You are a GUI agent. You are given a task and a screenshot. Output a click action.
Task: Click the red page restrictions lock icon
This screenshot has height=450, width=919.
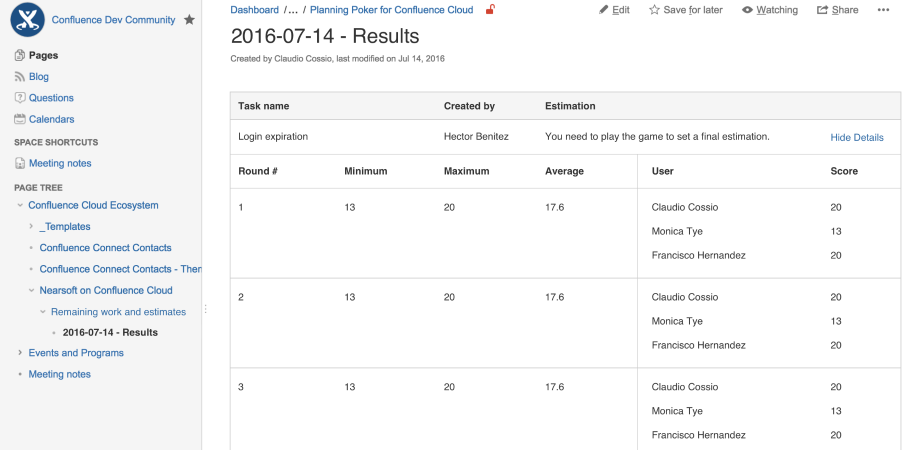(x=490, y=9)
